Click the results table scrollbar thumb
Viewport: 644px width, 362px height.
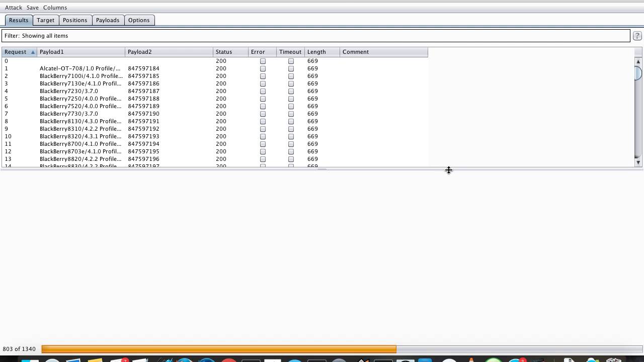click(638, 72)
